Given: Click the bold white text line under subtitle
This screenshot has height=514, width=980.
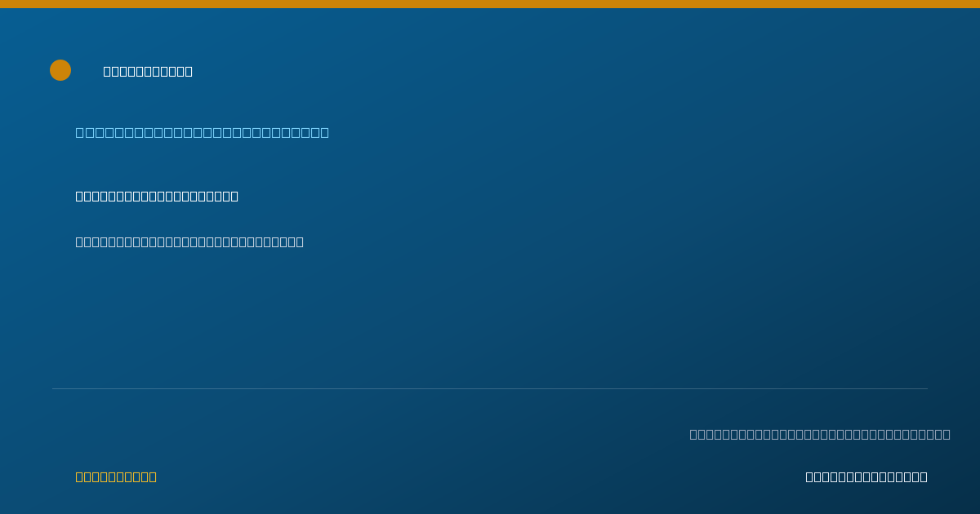Looking at the screenshot, I should pyautogui.click(x=157, y=196).
